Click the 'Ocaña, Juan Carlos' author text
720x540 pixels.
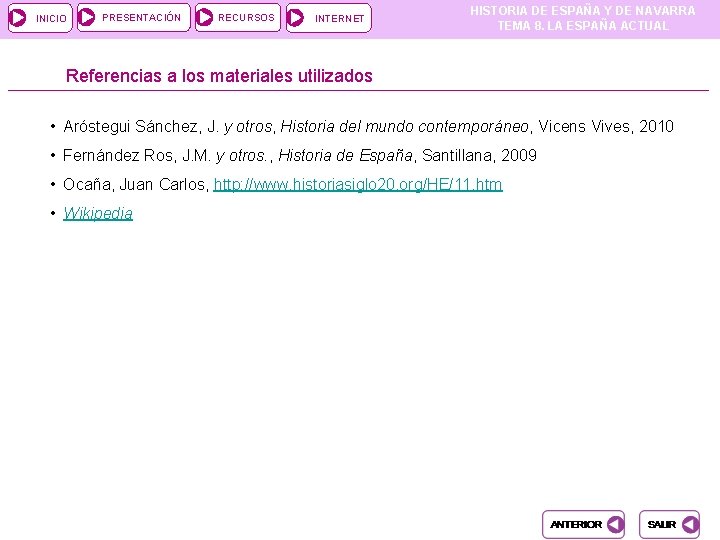click(x=136, y=185)
